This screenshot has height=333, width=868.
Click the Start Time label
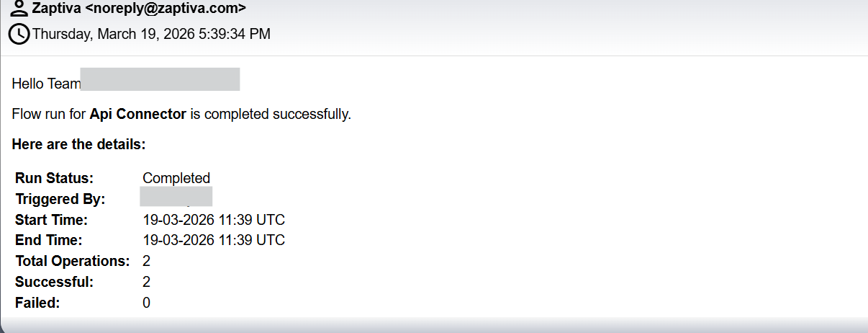tap(51, 220)
